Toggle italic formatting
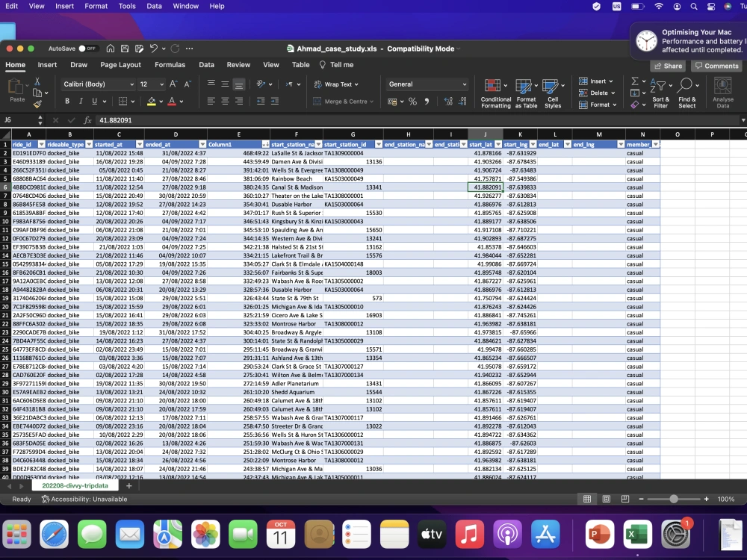The image size is (747, 560). pyautogui.click(x=81, y=101)
